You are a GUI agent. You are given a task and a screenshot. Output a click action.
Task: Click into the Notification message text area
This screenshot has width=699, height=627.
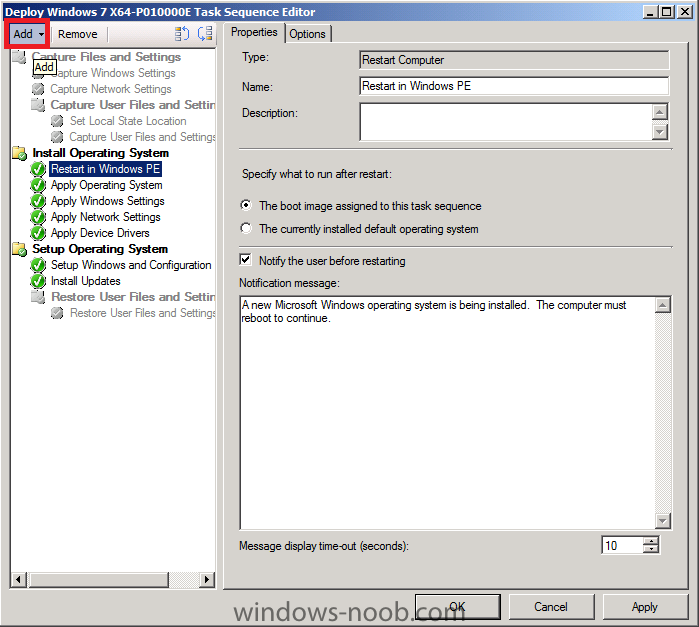[x=448, y=412]
